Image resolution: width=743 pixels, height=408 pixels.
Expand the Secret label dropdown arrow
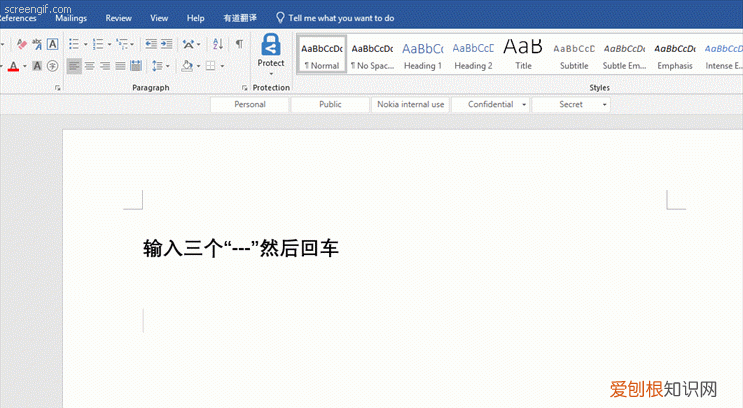click(603, 104)
